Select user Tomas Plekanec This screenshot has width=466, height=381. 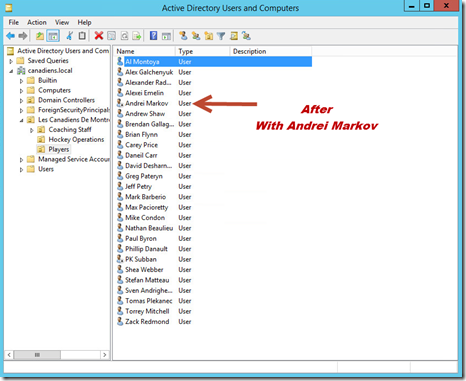(x=149, y=301)
